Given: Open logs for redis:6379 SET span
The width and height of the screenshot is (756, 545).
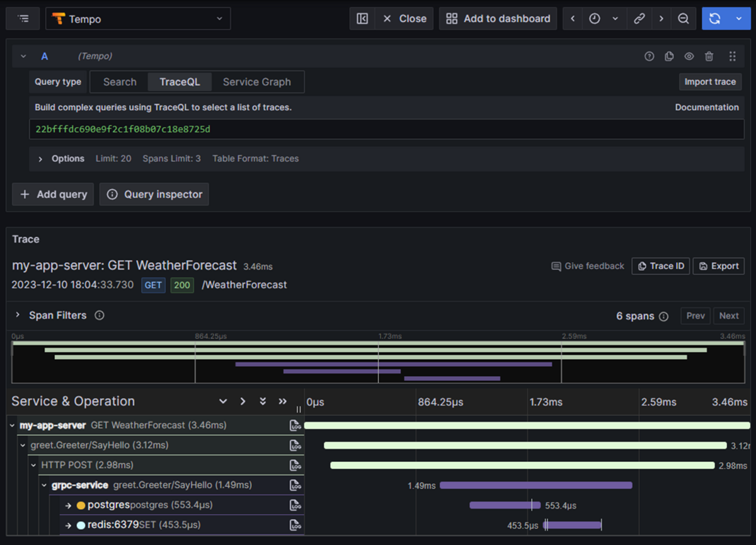Looking at the screenshot, I should coord(295,525).
